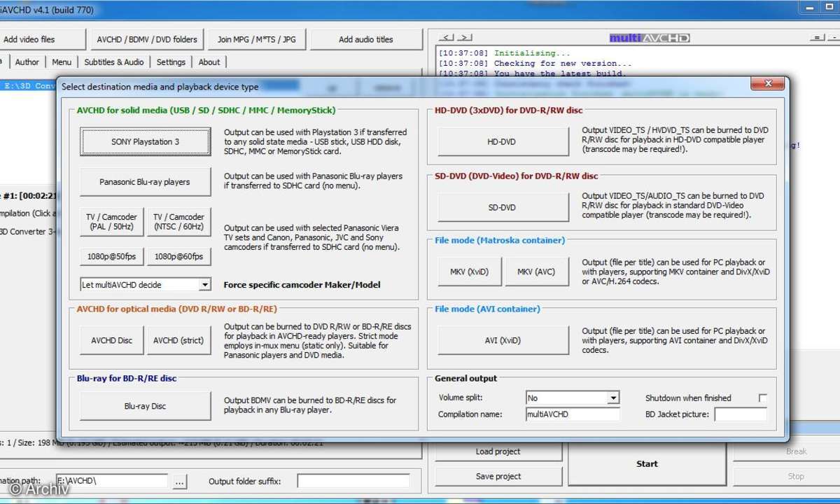Click the multiAVCHD logo

tap(650, 38)
